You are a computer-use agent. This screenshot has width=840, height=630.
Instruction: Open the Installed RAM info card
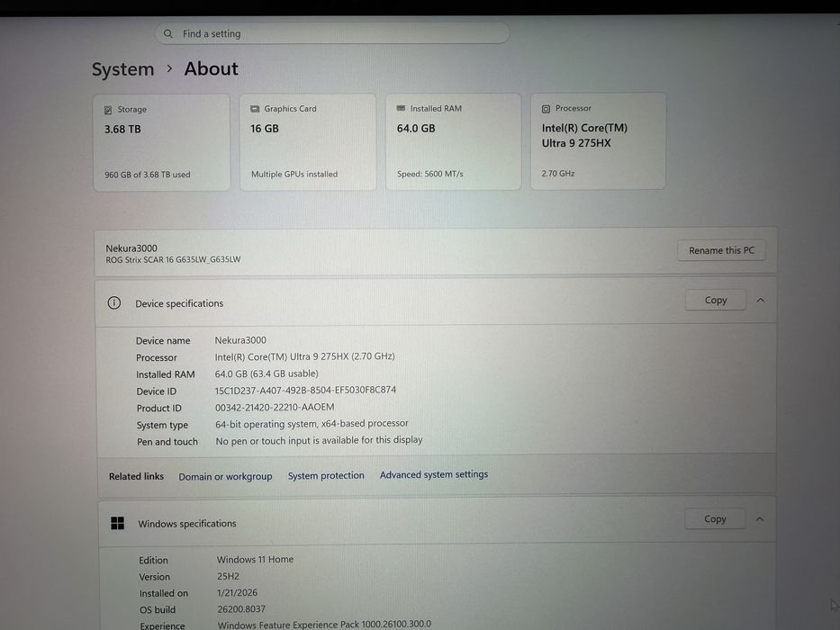(453, 141)
